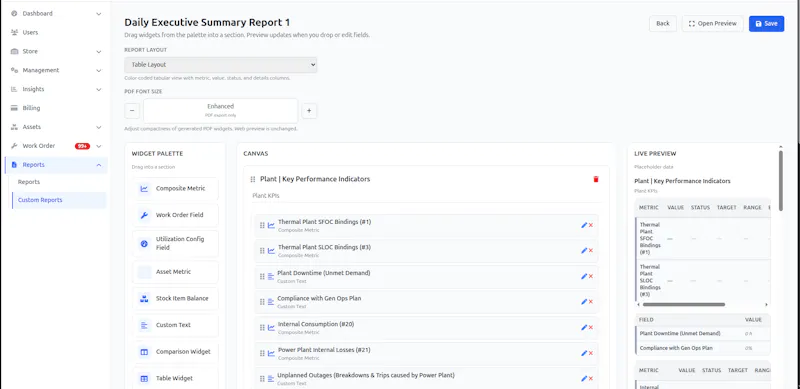Collapse the Reports menu chevron
The height and width of the screenshot is (389, 800).
point(98,165)
